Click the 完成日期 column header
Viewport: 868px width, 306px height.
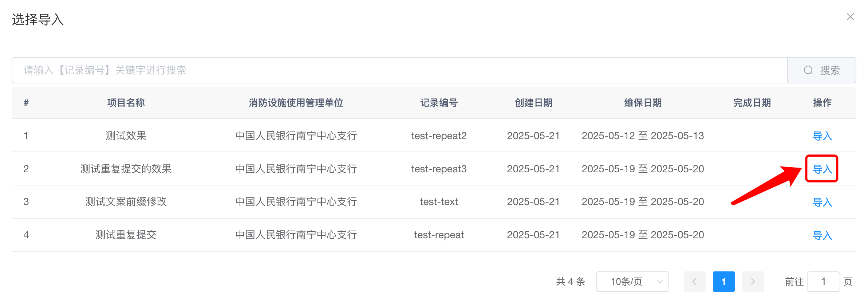coord(752,103)
